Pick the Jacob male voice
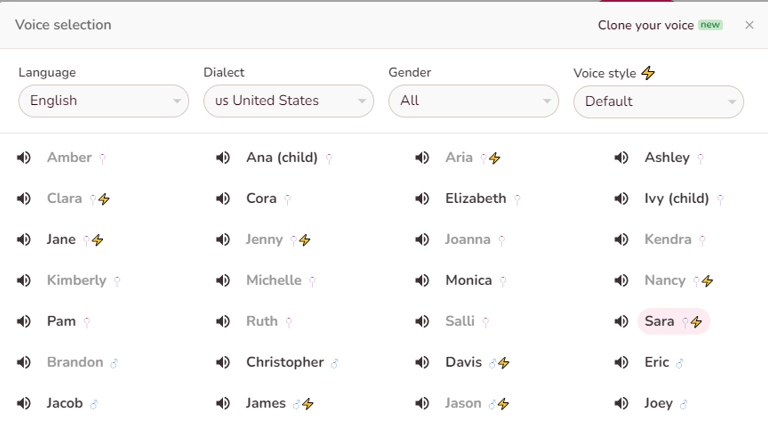Image resolution: width=768 pixels, height=421 pixels. [x=65, y=404]
